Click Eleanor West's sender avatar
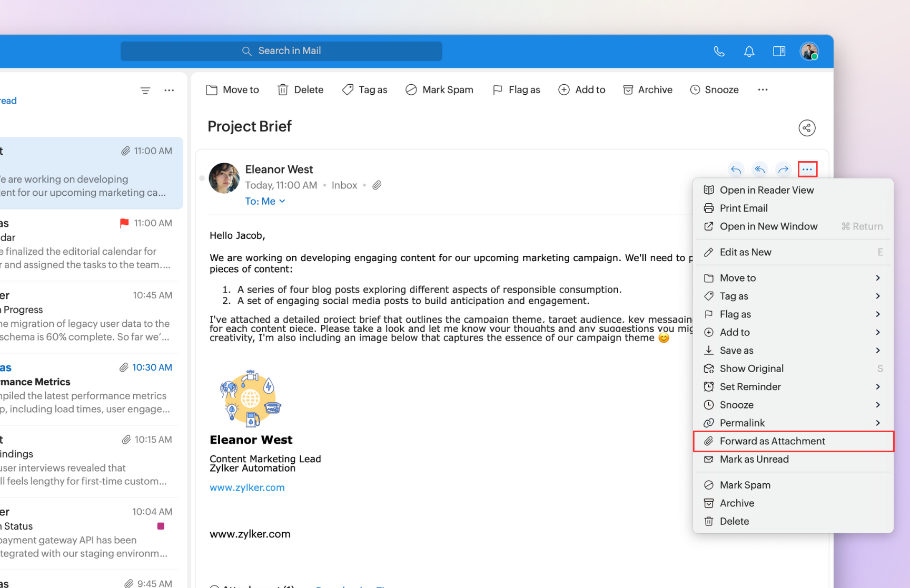 (224, 178)
